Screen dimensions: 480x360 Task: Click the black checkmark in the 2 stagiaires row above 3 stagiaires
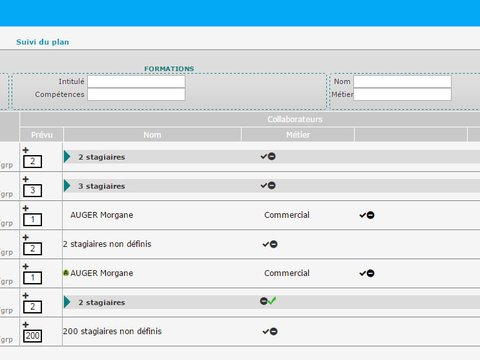click(x=264, y=156)
